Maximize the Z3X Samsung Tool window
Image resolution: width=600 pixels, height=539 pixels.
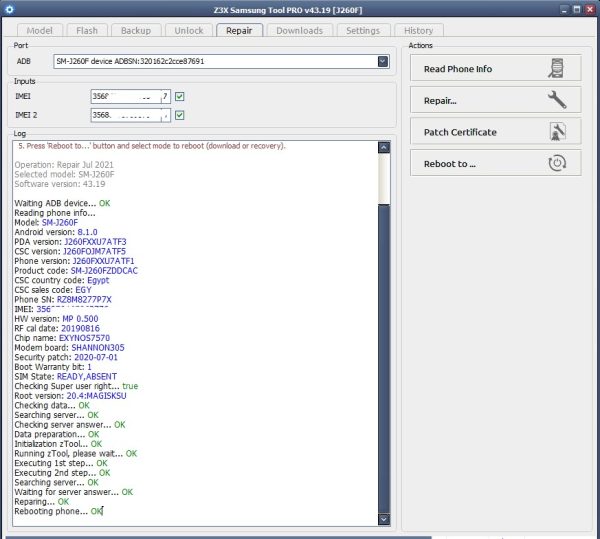(x=577, y=10)
